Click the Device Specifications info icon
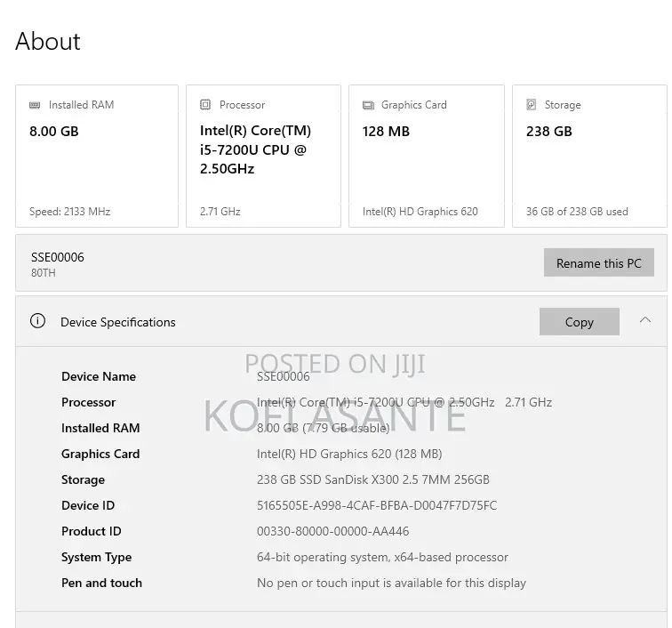This screenshot has height=628, width=672. point(37,321)
